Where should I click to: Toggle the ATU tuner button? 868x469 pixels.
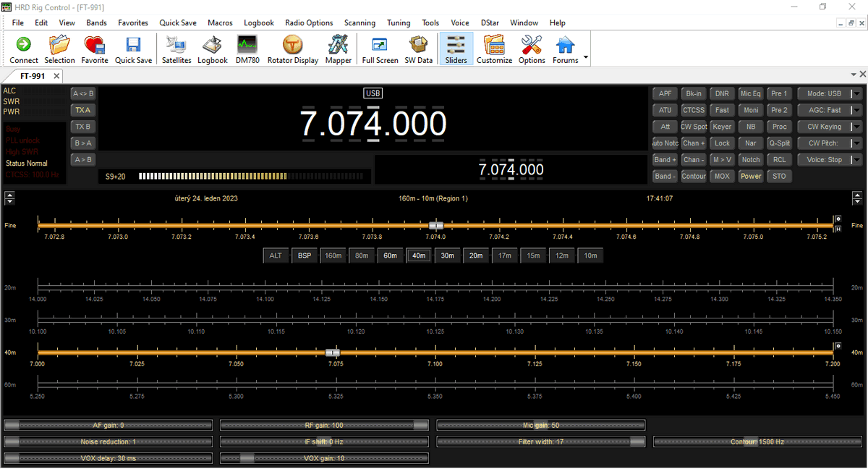coord(665,110)
